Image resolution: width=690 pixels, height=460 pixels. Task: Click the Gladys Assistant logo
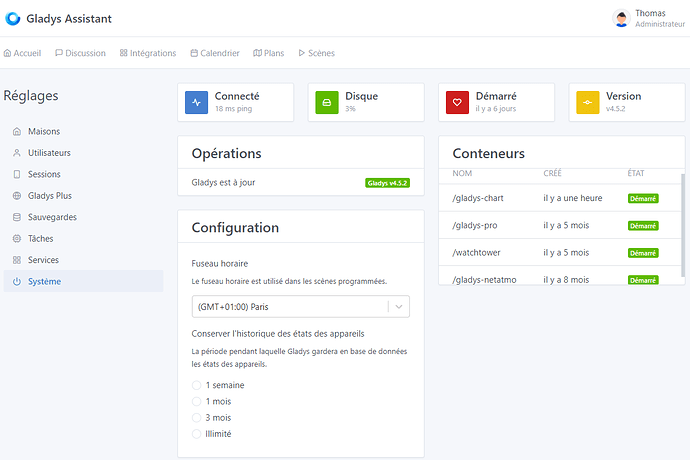point(13,18)
